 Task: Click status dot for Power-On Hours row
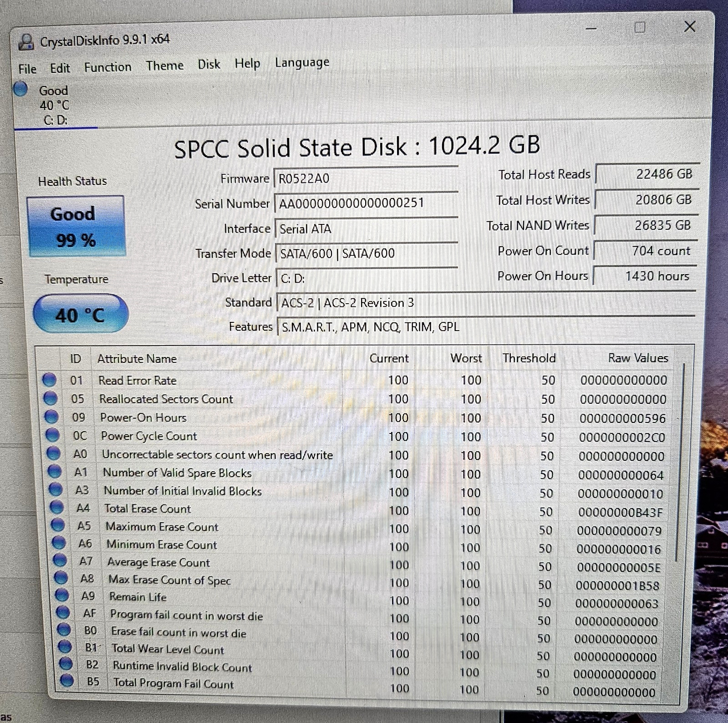click(51, 417)
